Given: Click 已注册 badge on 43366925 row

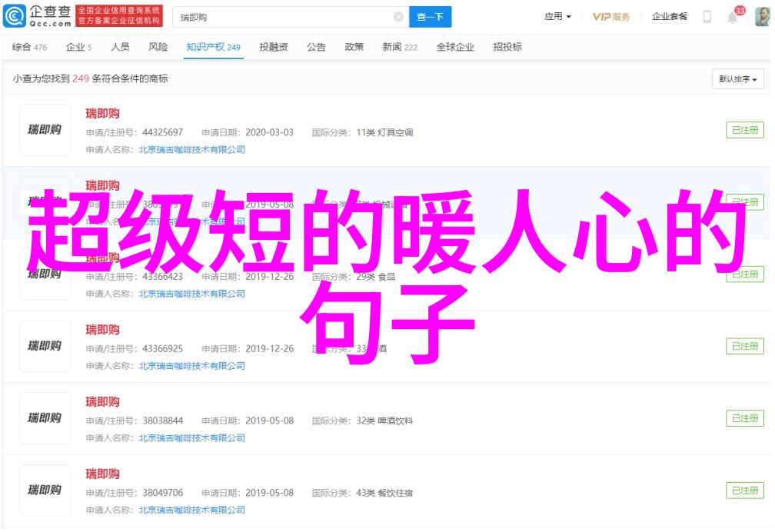Looking at the screenshot, I should 745,346.
